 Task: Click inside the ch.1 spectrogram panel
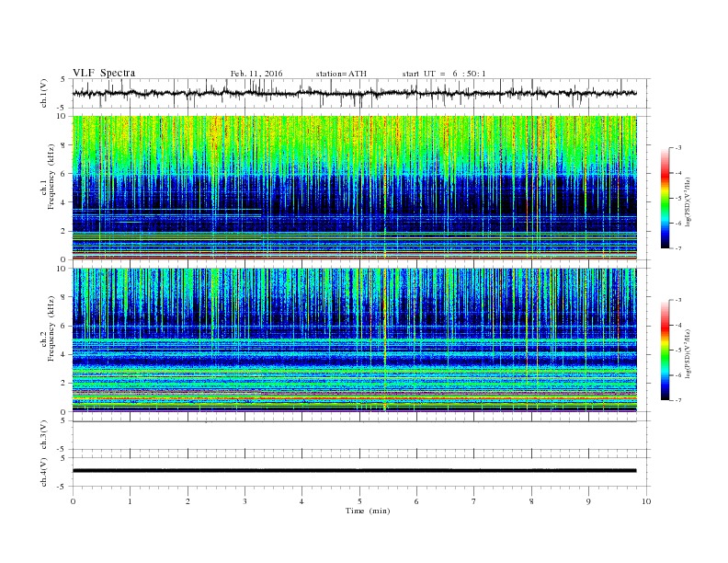pyautogui.click(x=355, y=188)
